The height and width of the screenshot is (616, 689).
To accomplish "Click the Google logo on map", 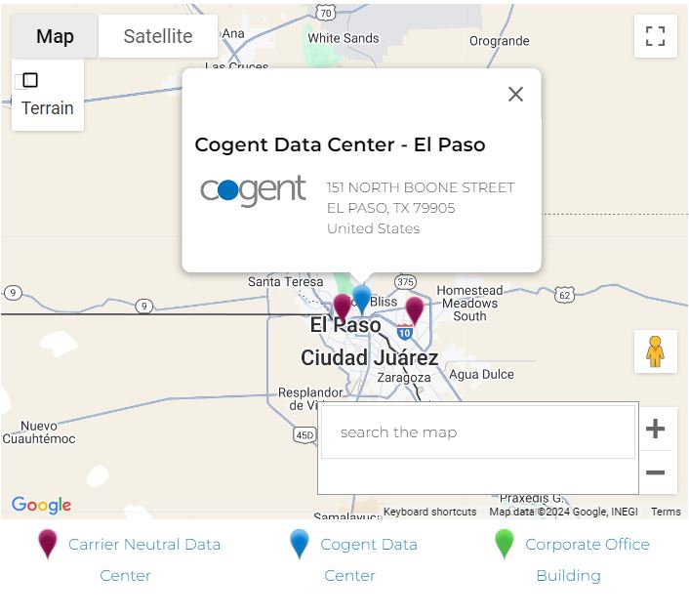I will pyautogui.click(x=41, y=505).
